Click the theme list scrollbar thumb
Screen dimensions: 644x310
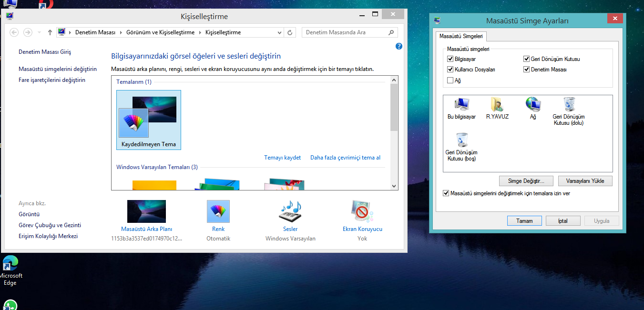[x=394, y=109]
